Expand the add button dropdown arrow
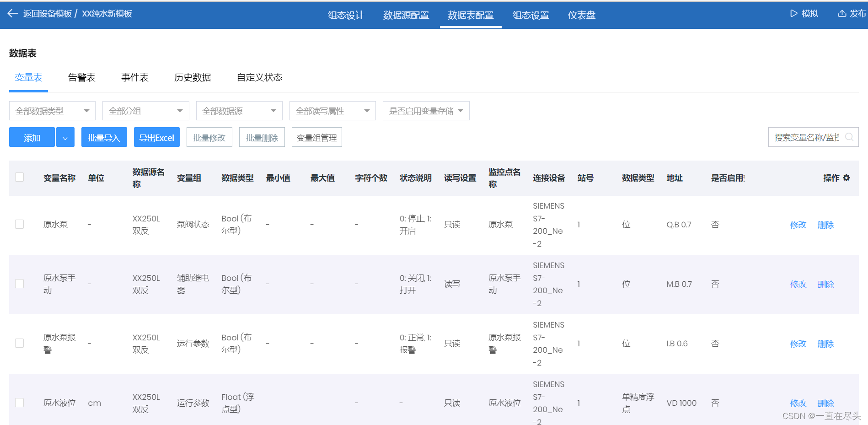This screenshot has width=868, height=425. [65, 137]
